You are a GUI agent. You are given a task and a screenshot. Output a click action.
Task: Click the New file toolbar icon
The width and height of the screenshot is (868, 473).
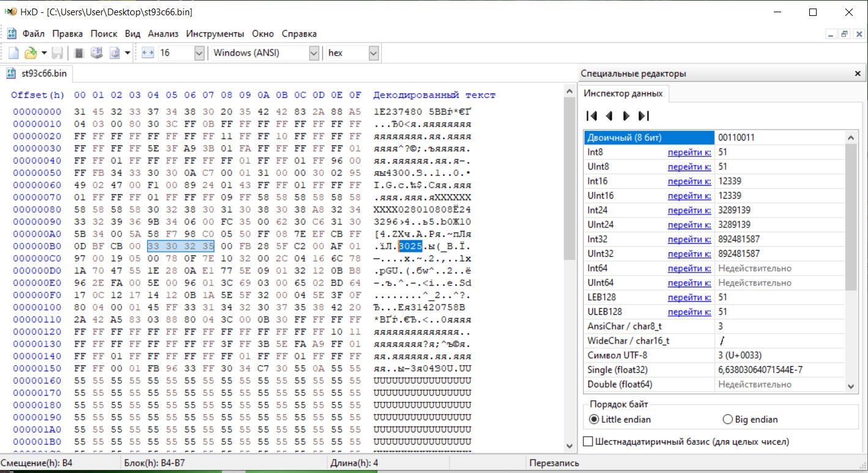point(13,53)
